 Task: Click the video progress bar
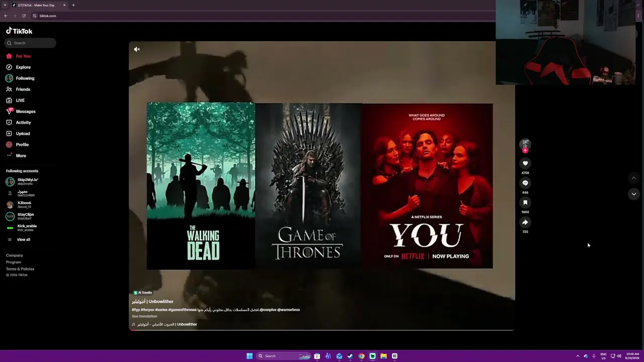click(x=322, y=330)
